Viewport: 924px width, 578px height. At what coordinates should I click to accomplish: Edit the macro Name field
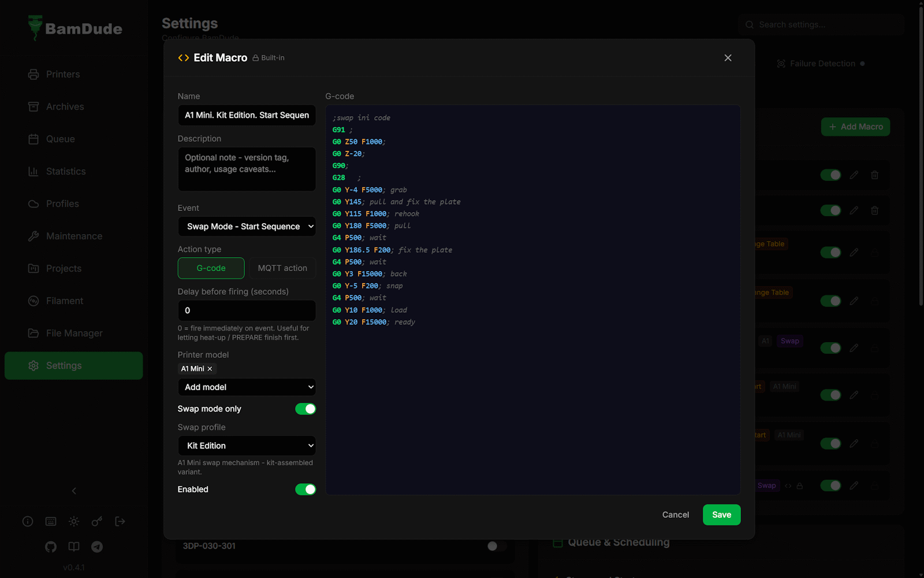pos(247,115)
